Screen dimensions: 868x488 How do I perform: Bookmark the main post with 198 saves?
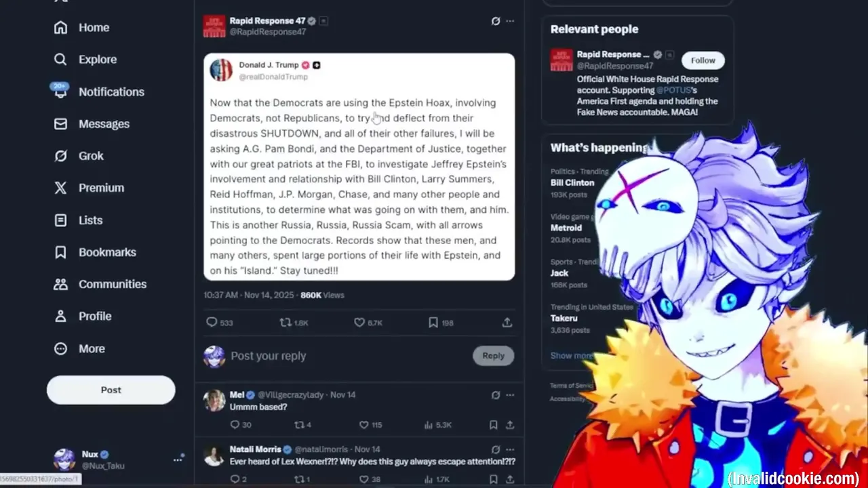[433, 323]
